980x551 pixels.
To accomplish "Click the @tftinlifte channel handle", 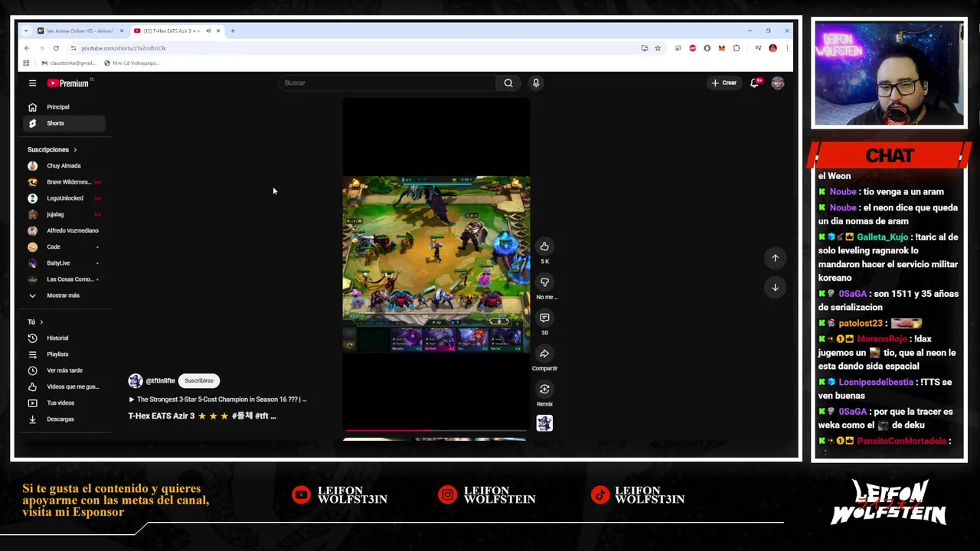I will pos(160,380).
